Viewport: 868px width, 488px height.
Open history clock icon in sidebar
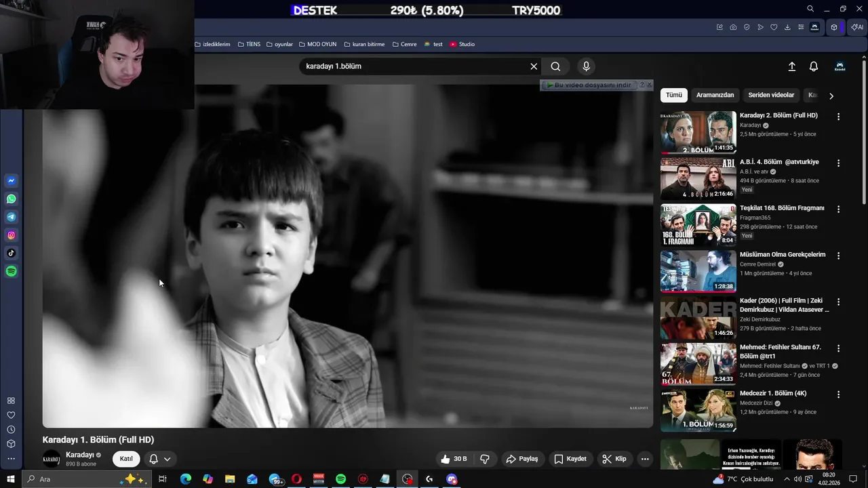[11, 430]
